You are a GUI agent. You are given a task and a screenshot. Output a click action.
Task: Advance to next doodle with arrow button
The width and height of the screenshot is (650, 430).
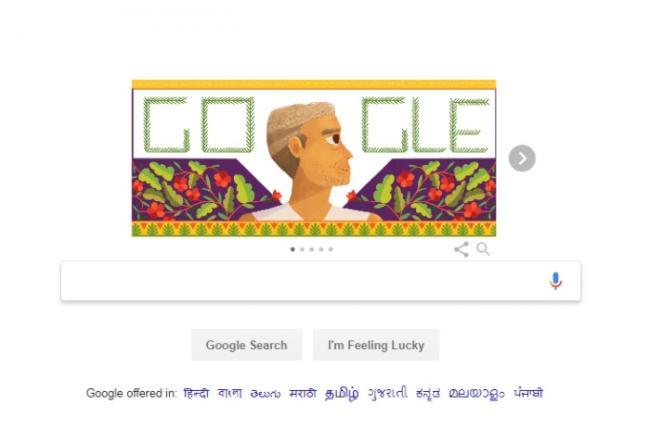tap(522, 158)
